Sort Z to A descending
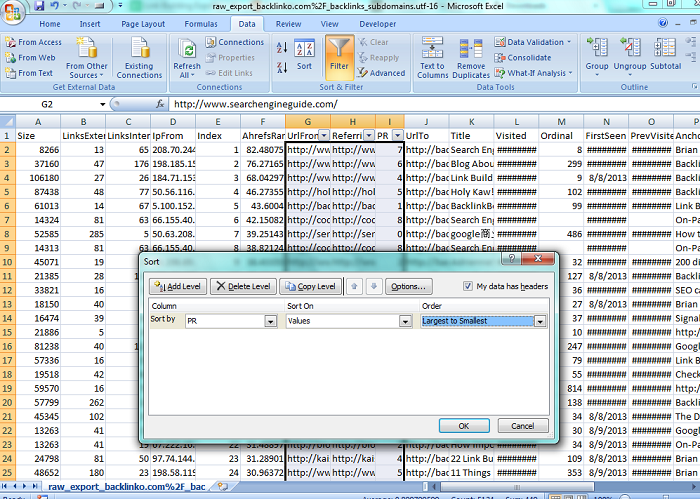 (282, 68)
